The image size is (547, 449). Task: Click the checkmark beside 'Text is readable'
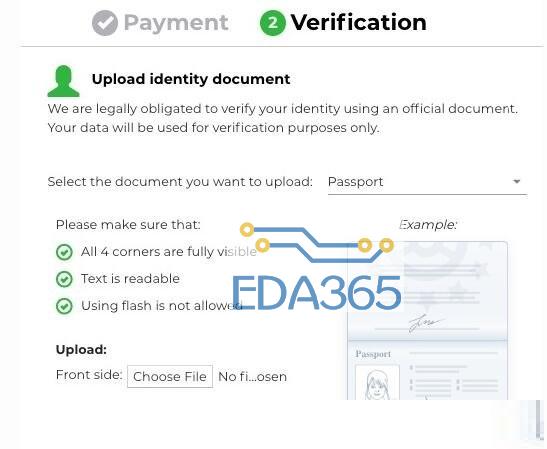pyautogui.click(x=64, y=279)
